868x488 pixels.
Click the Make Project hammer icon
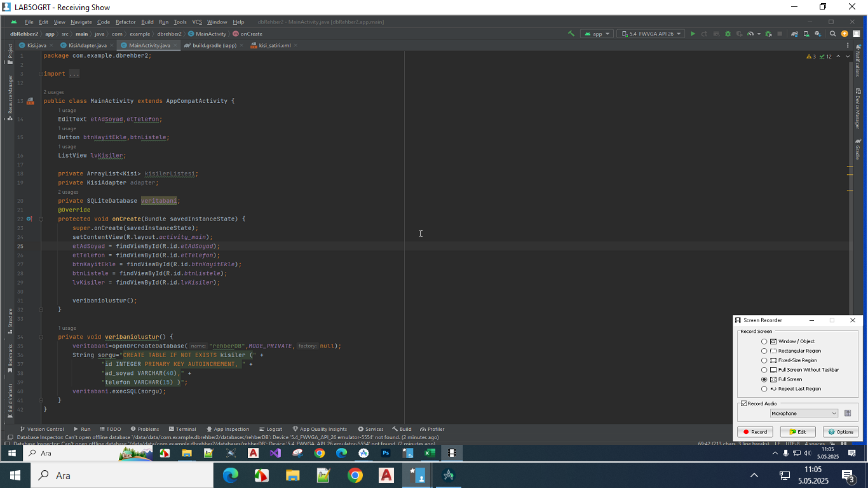(571, 34)
